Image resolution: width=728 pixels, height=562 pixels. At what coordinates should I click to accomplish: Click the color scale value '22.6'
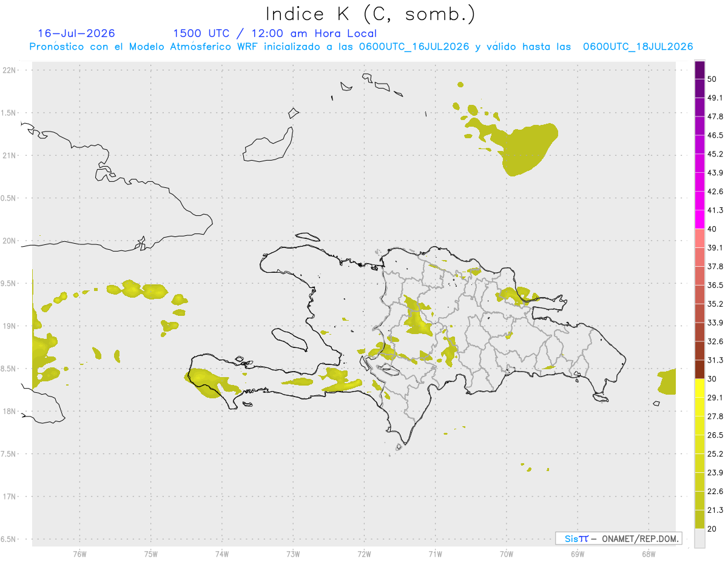(x=715, y=492)
